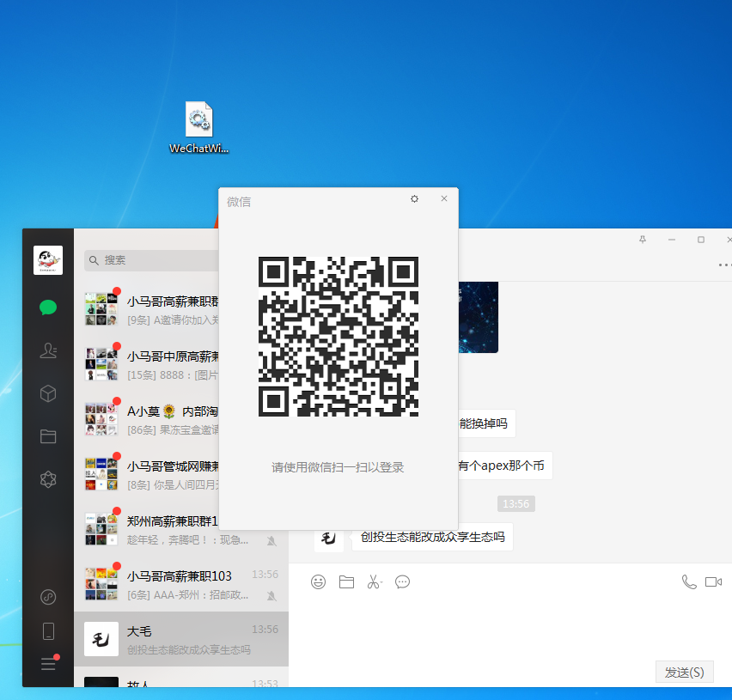Toggle pin window on top

[643, 240]
